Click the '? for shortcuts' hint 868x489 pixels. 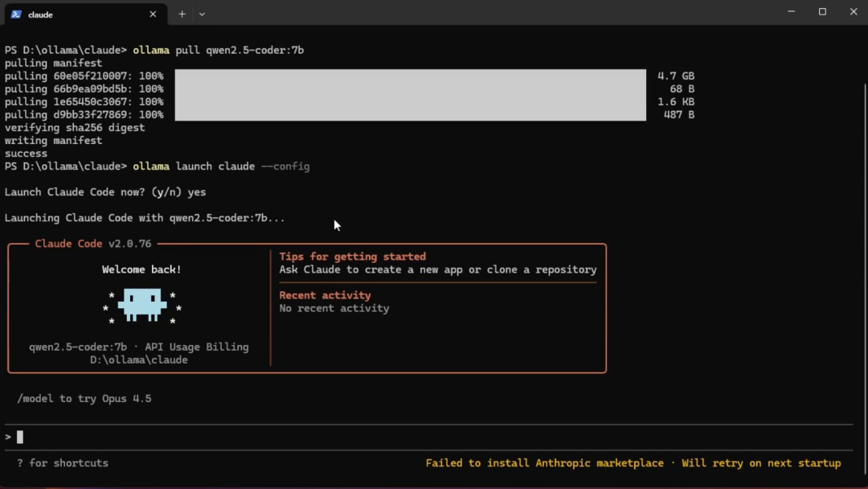pos(63,463)
